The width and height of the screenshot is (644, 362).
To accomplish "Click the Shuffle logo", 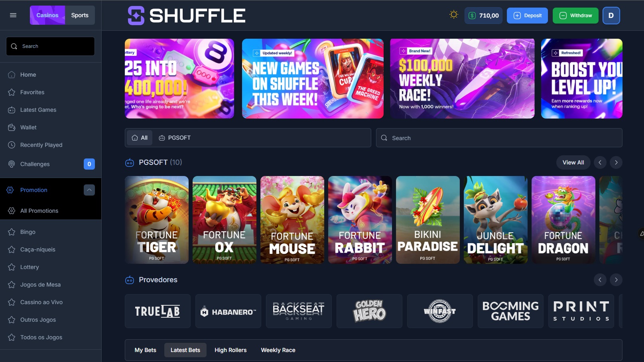I will tap(186, 16).
